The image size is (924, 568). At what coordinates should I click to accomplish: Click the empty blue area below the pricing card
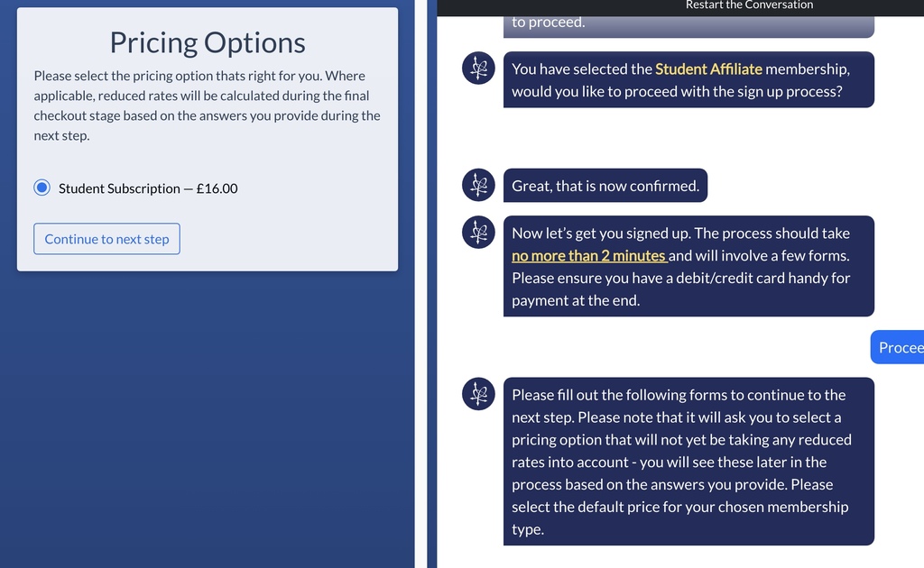pyautogui.click(x=208, y=419)
